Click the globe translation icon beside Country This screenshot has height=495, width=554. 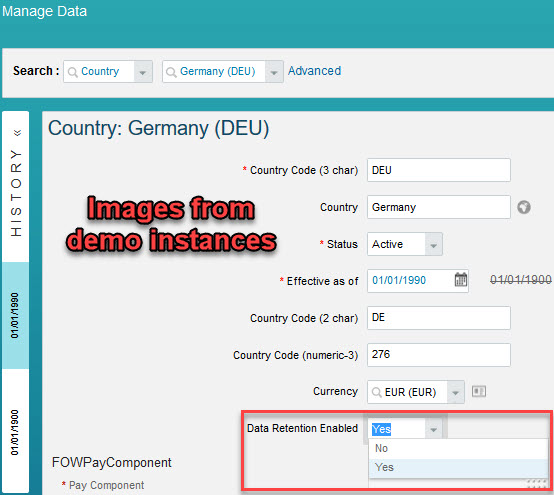coord(524,207)
